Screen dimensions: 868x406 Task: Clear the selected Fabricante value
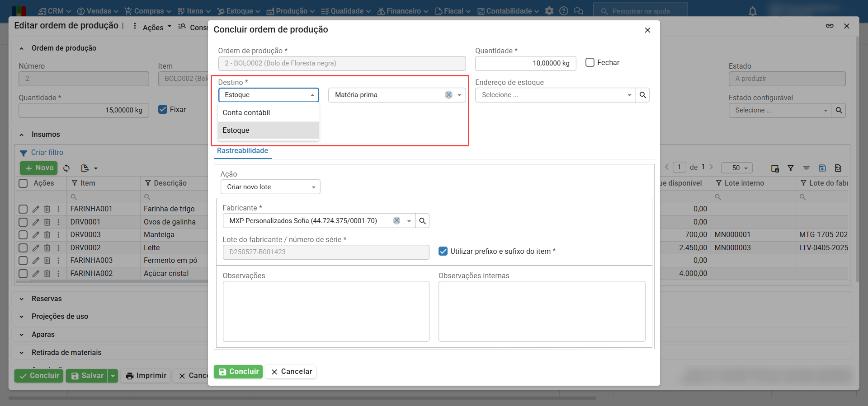click(396, 221)
